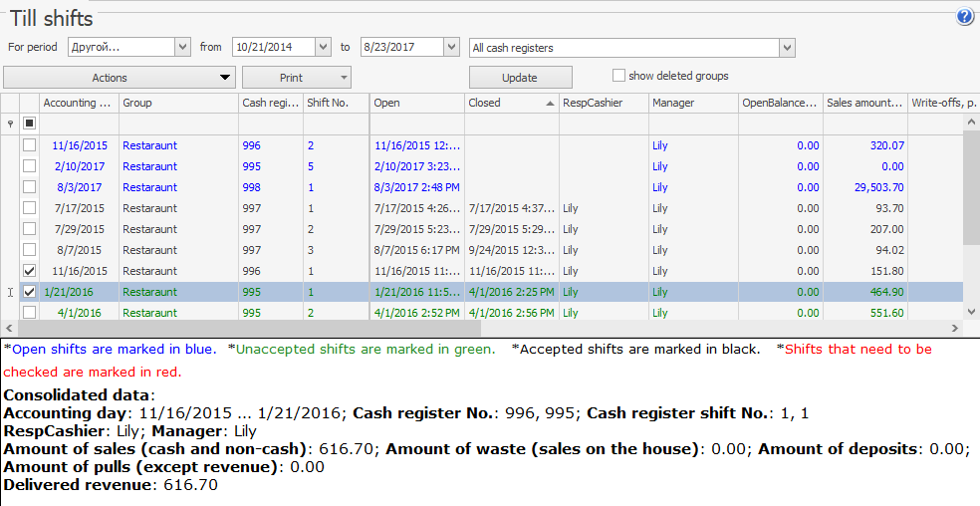The image size is (980, 506).
Task: Check the 8/3/2017 shift row checkbox
Action: point(30,187)
